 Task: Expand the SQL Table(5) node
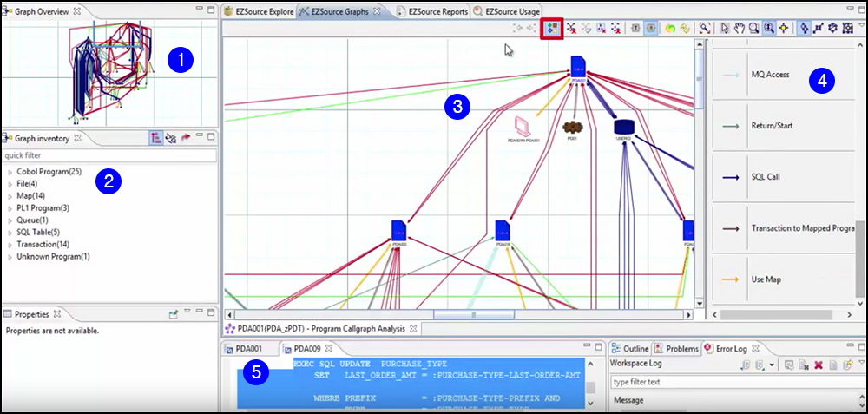tap(10, 233)
